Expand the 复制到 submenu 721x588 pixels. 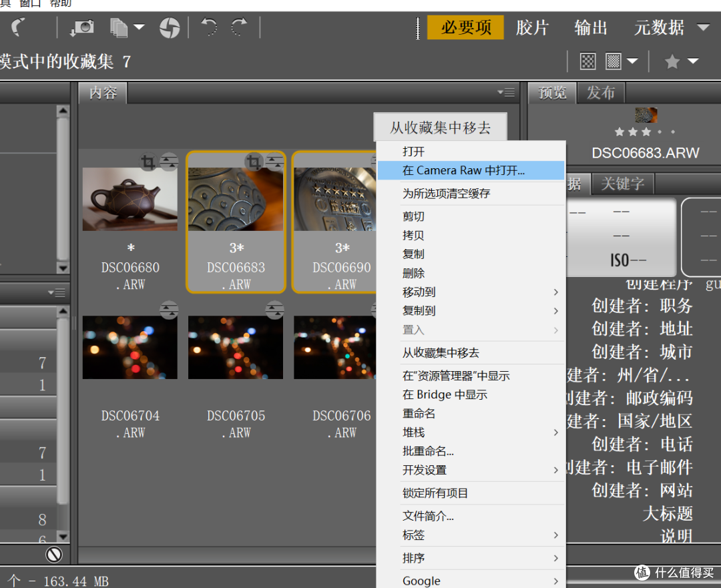tap(471, 311)
